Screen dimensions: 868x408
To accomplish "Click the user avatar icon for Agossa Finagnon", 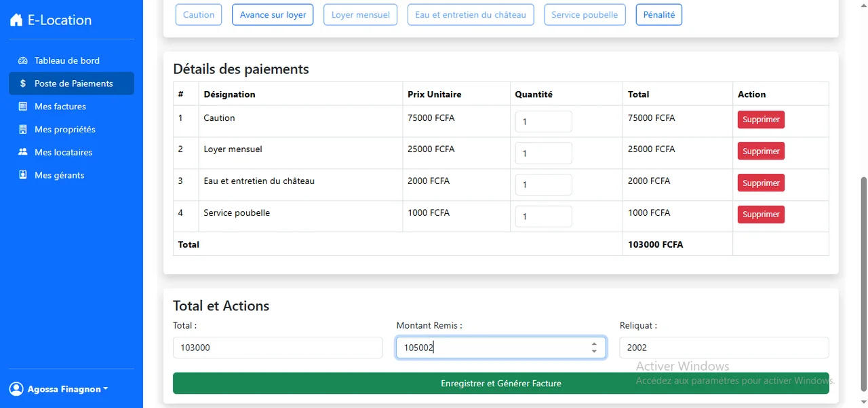I will click(x=16, y=389).
